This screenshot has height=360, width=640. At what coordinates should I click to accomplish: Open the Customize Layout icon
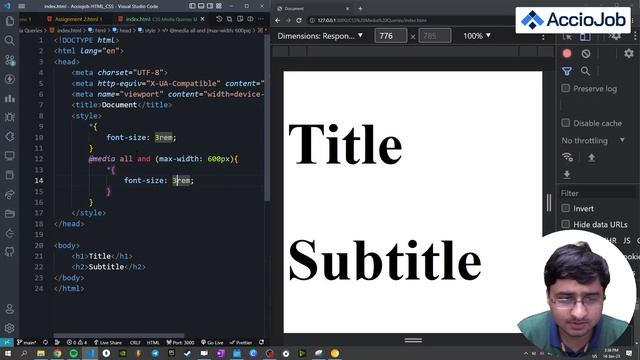click(x=219, y=6)
